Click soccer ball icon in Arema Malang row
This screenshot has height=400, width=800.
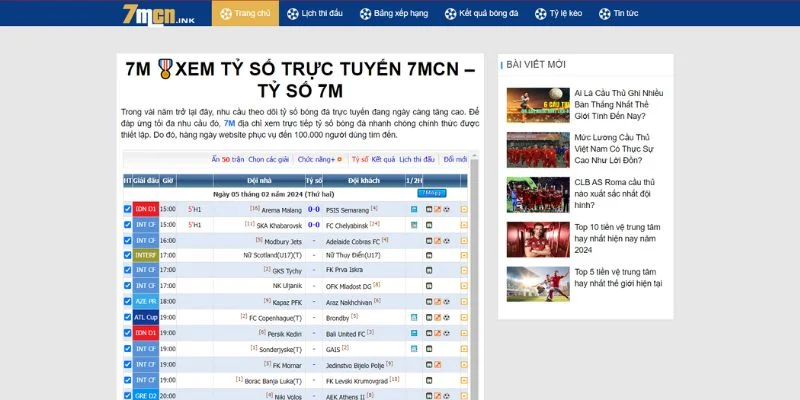(x=446, y=209)
